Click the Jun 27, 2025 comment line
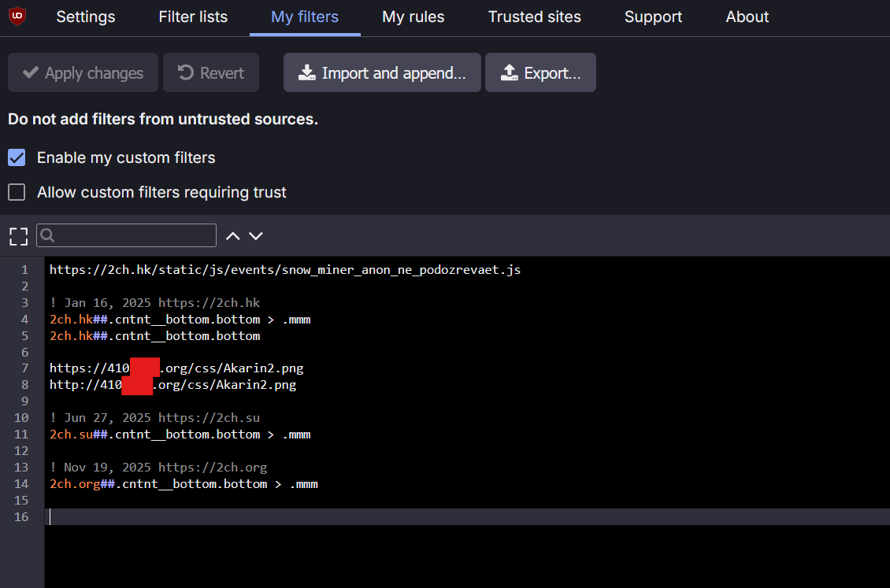 (154, 418)
